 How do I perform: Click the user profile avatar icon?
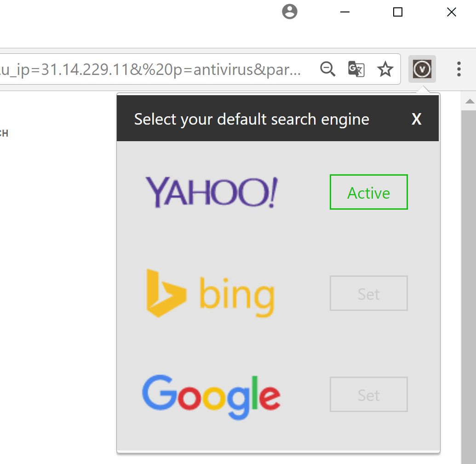coord(289,12)
